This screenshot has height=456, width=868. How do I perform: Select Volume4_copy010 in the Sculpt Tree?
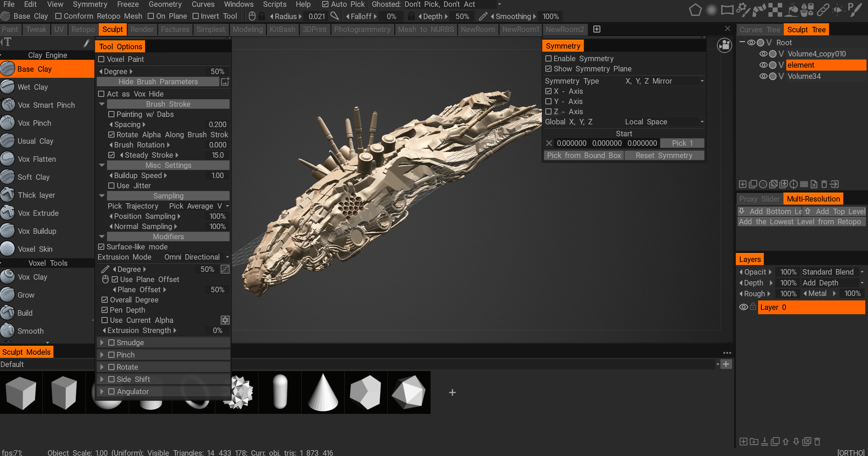point(816,54)
